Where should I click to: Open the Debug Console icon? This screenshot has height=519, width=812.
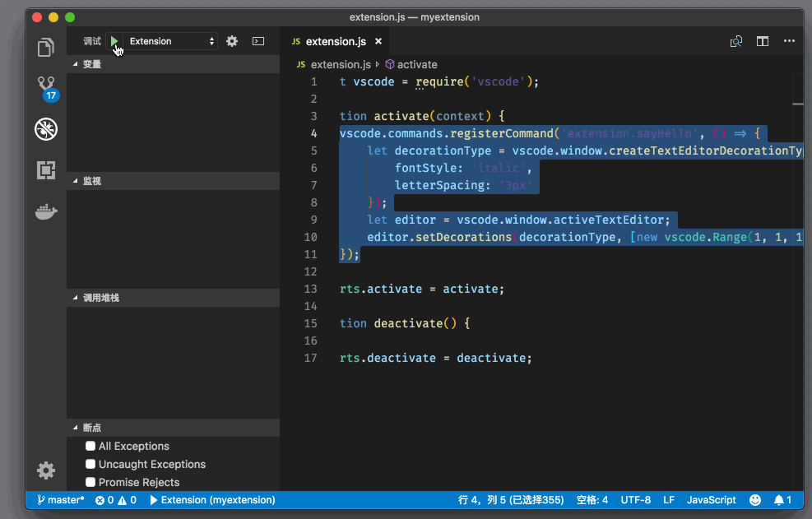coord(258,41)
